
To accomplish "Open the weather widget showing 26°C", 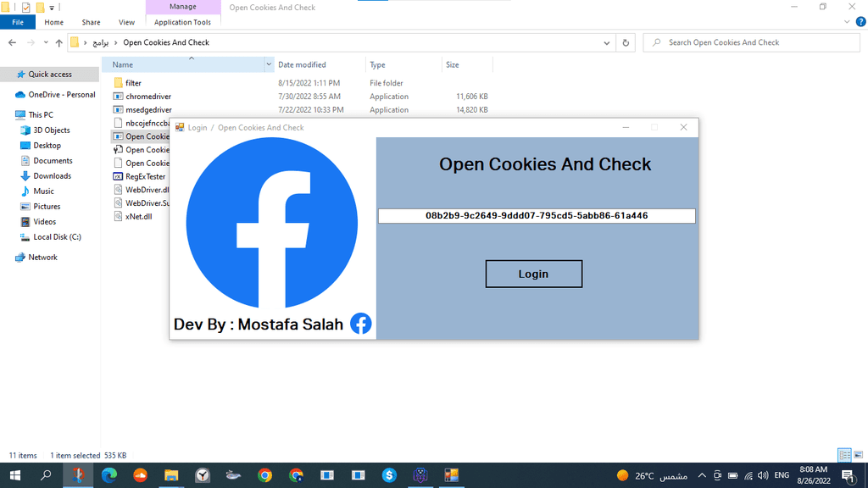I will pos(652,475).
